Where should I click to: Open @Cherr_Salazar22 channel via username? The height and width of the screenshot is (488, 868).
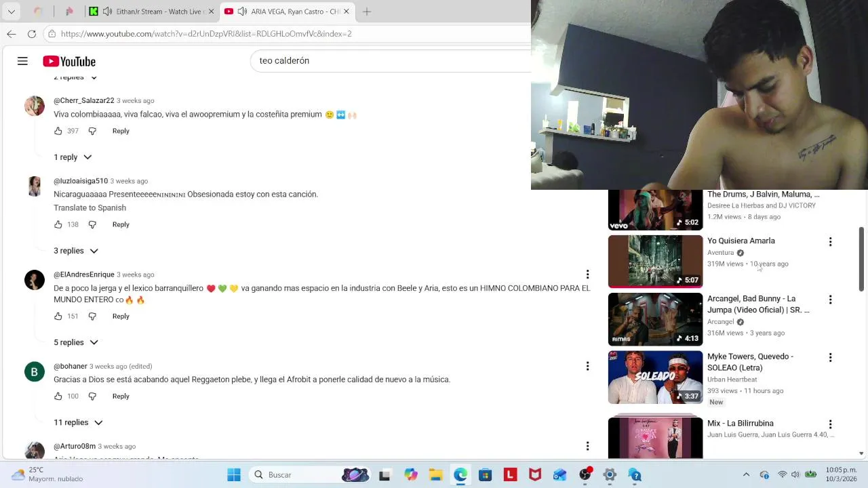point(84,101)
